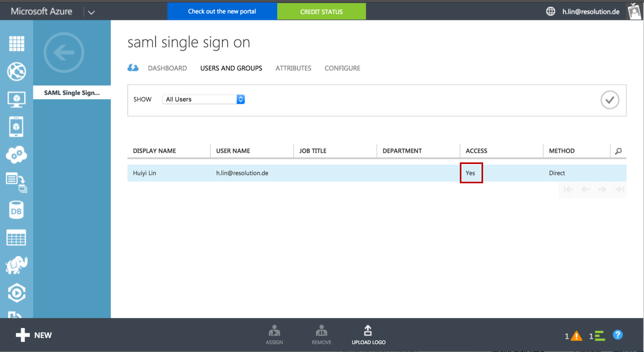Open Mobile Services phone icon in sidebar
This screenshot has width=644, height=352.
(16, 127)
